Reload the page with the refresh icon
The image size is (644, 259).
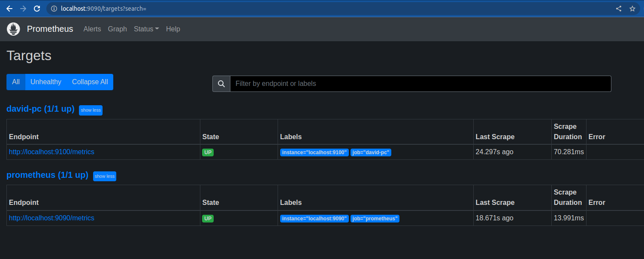click(x=37, y=9)
